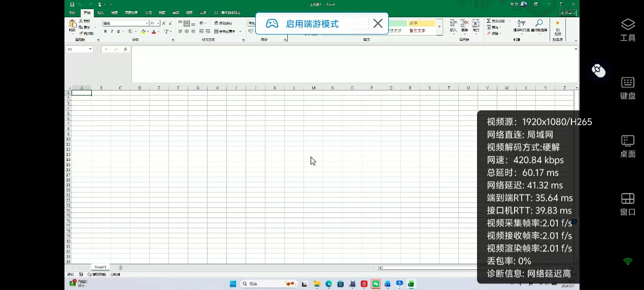Switch to the Formulas (公式) tab
This screenshot has width=644, height=290.
click(148, 13)
